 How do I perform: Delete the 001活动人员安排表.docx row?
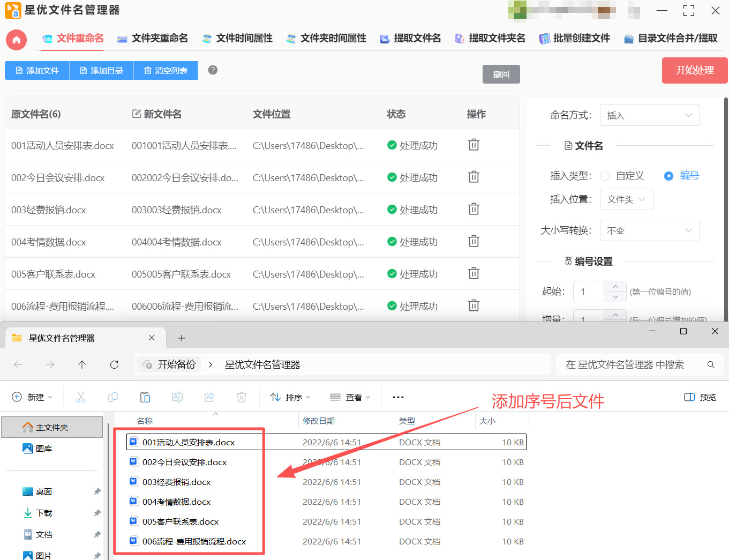(x=474, y=145)
